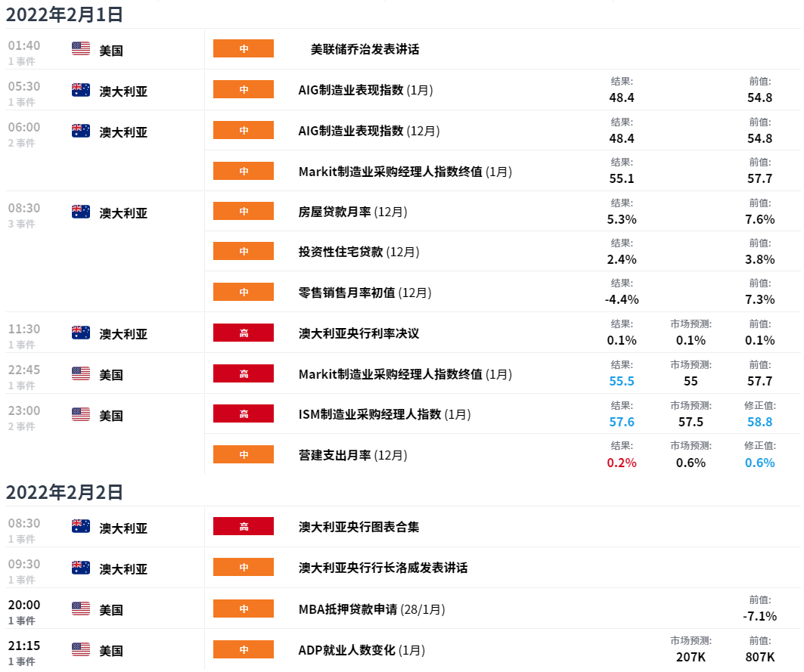The height and width of the screenshot is (672, 804).
Task: Open event 投资性住宅贷款 (12月)
Action: tap(359, 252)
